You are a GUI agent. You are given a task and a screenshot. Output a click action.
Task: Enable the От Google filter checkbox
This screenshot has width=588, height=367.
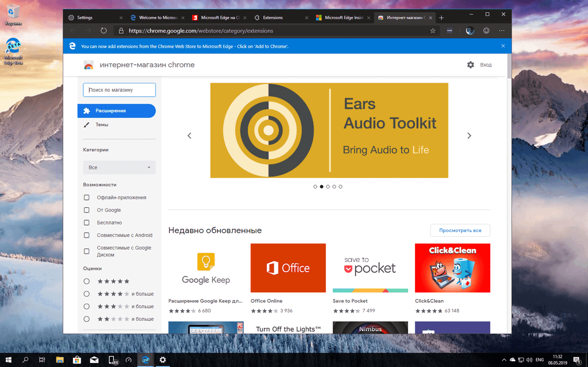pyautogui.click(x=87, y=210)
